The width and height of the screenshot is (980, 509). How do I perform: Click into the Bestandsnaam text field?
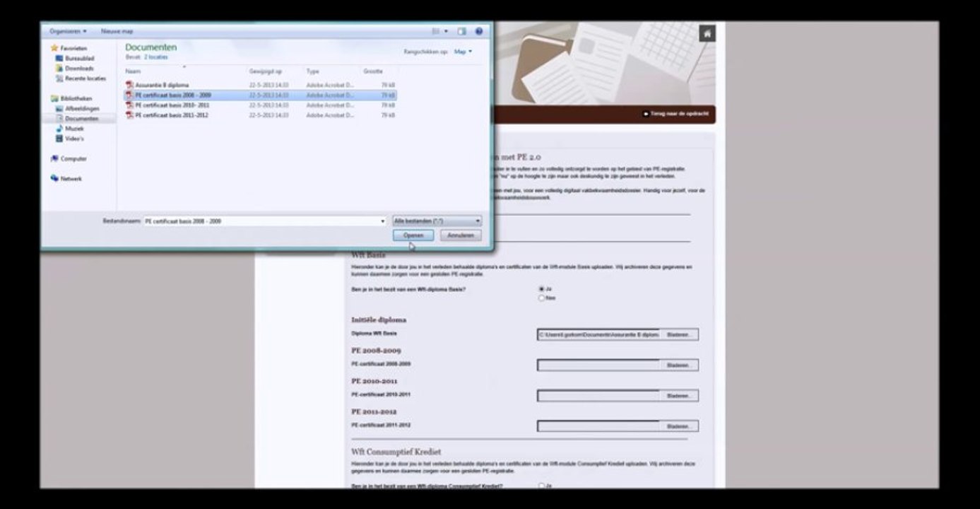point(261,221)
